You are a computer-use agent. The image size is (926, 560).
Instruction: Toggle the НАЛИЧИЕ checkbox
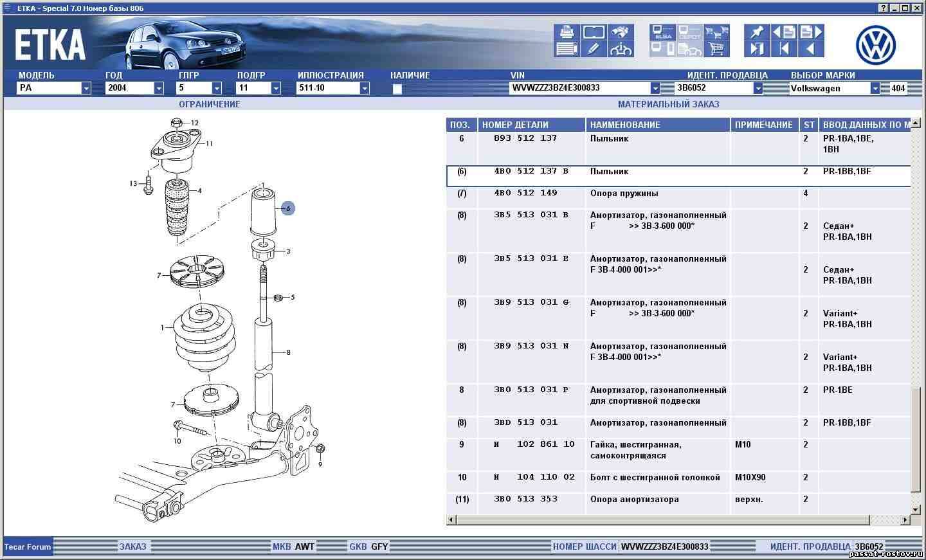(397, 89)
